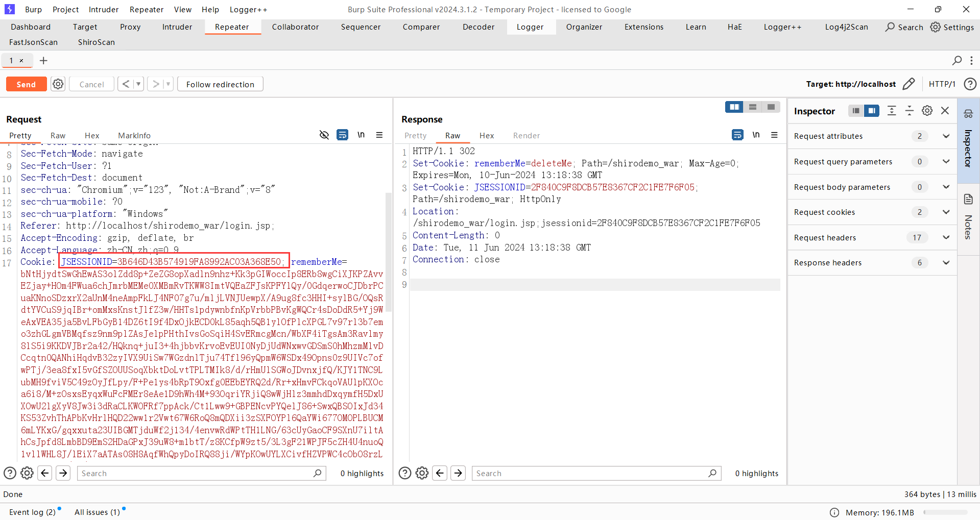The image size is (980, 520).
Task: Expand Request query parameters section
Action: click(x=872, y=162)
